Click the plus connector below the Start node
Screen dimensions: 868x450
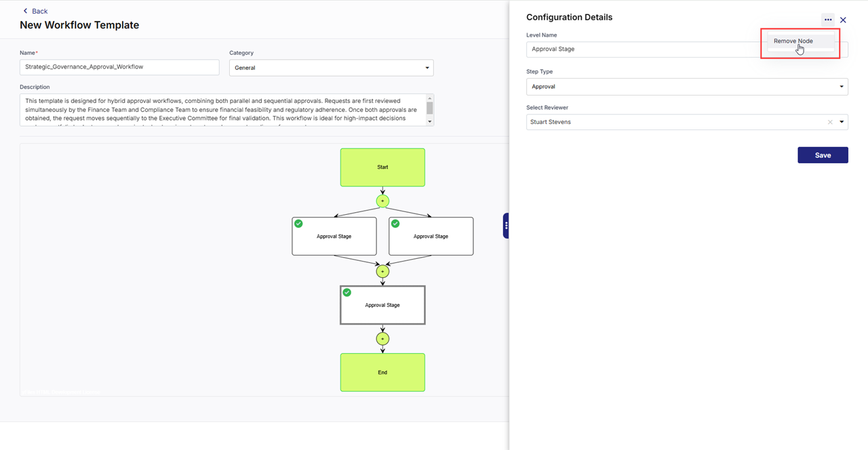382,201
